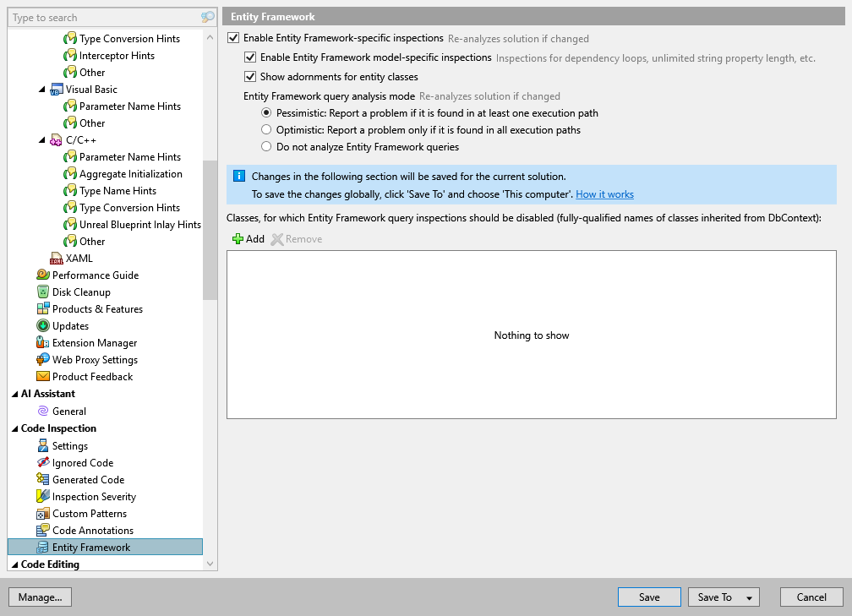
Task: Click the Manage button
Action: (x=40, y=597)
